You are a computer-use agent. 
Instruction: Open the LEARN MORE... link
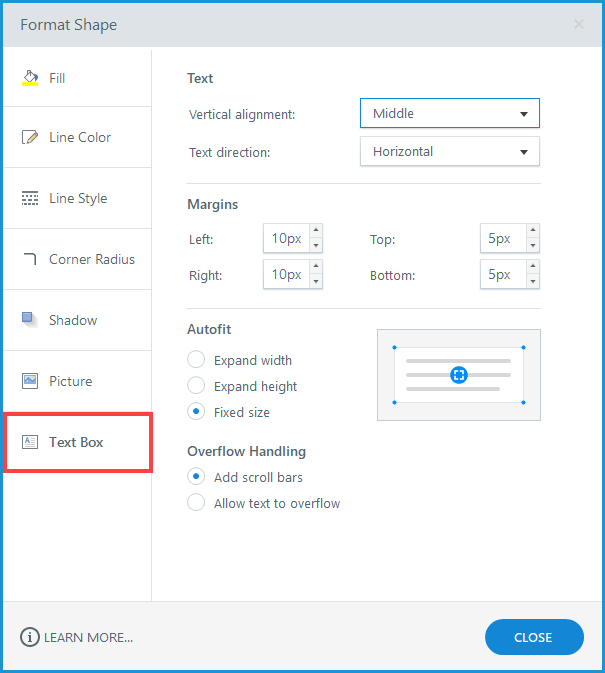88,637
